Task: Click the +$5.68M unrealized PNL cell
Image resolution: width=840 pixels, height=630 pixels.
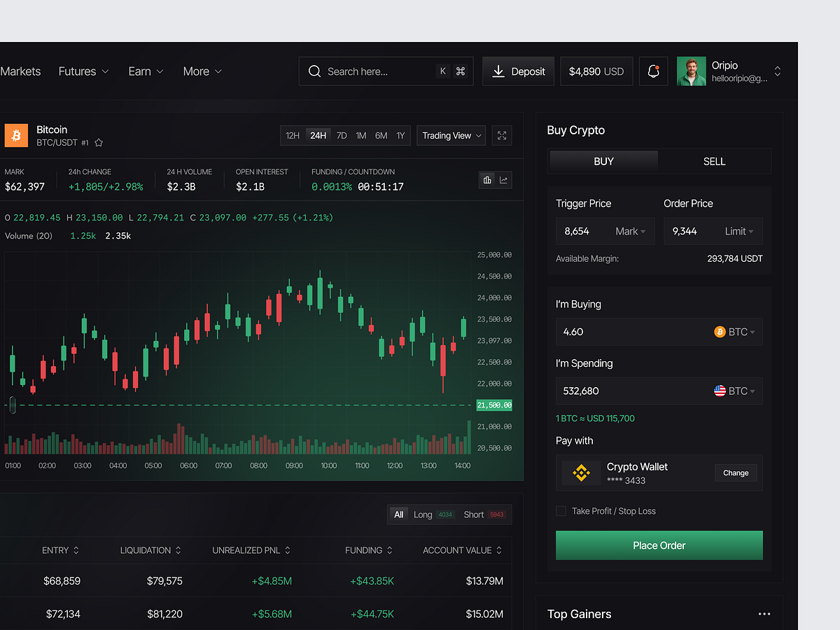Action: pyautogui.click(x=272, y=614)
